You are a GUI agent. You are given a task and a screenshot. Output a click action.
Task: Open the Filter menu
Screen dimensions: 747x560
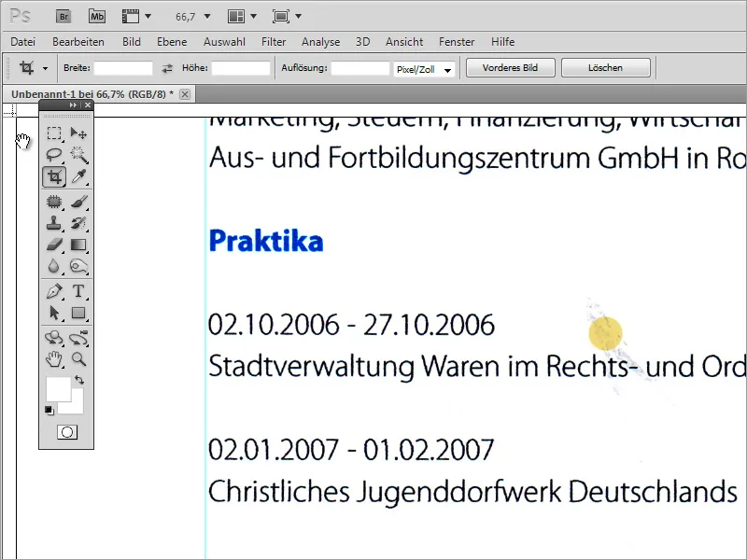[274, 42]
